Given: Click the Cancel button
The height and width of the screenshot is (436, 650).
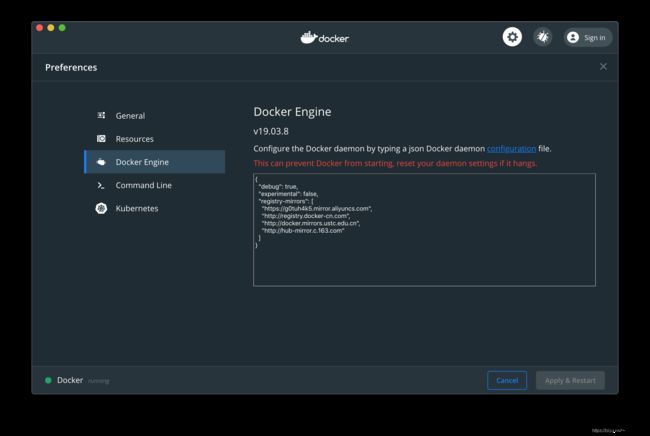Looking at the screenshot, I should 507,380.
